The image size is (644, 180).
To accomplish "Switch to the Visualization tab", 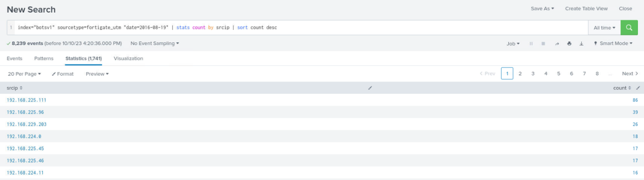I will (128, 59).
